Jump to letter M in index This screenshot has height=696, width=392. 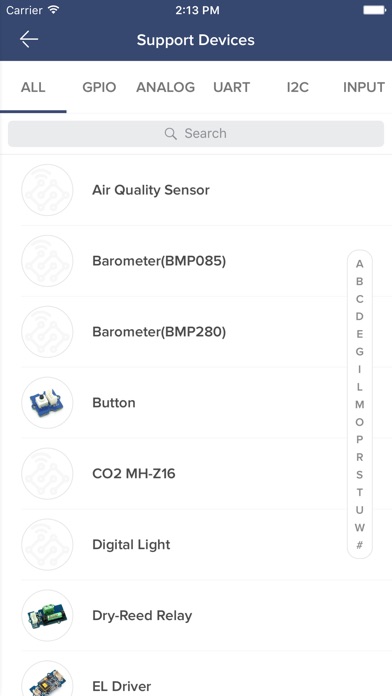[360, 404]
